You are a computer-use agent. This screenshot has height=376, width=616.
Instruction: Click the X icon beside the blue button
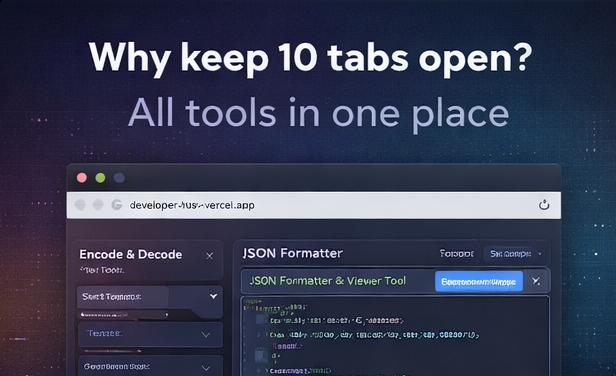[x=536, y=281]
